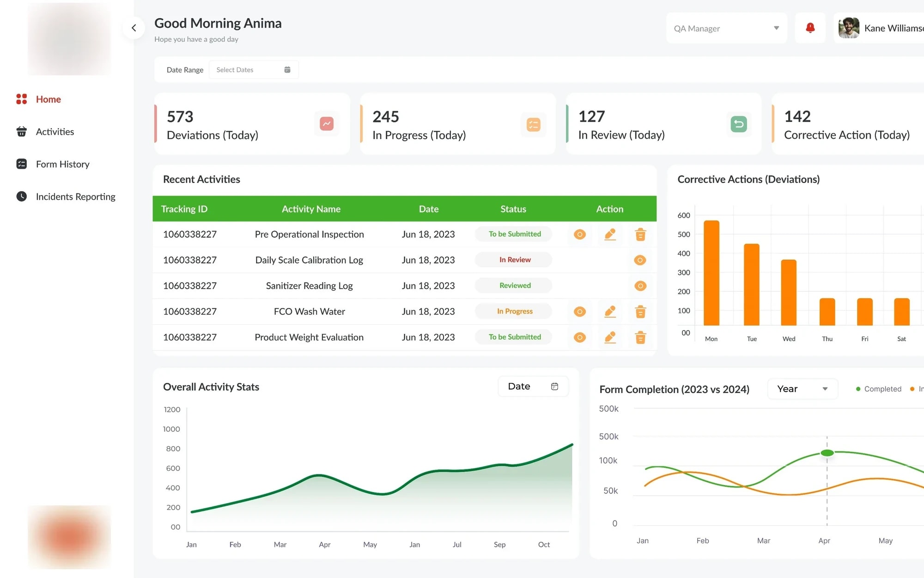Click the In Review card return-arrow icon
Screen dimensions: 924x578
pyautogui.click(x=739, y=124)
